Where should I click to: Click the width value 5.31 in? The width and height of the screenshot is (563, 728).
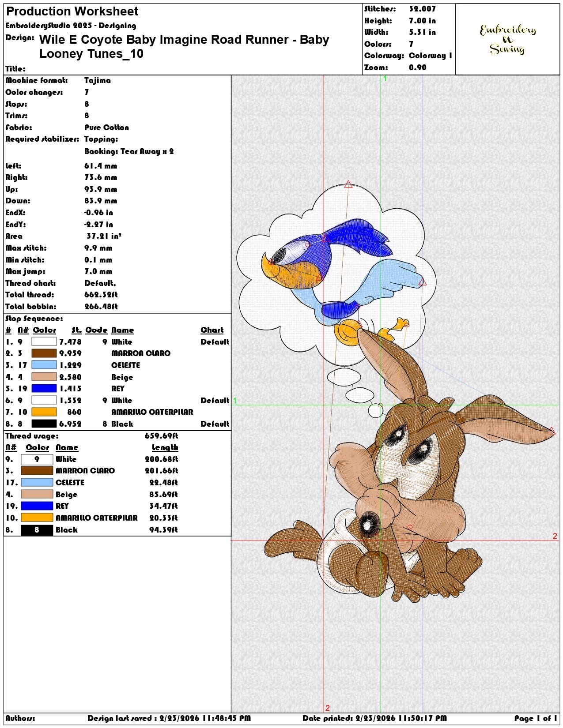(x=422, y=32)
